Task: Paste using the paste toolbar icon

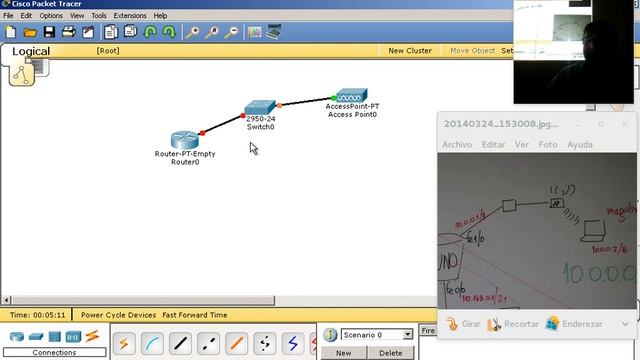Action: coord(130,31)
